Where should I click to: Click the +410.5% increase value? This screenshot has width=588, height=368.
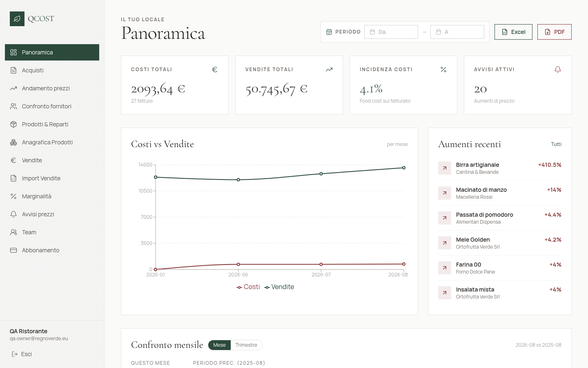coord(550,165)
